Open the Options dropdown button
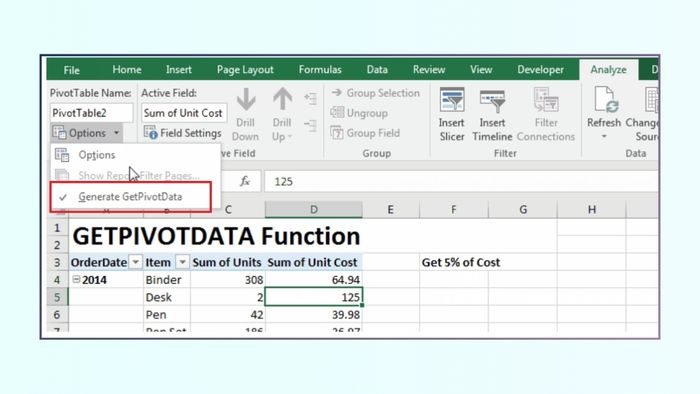Image resolution: width=700 pixels, height=394 pixels. (x=86, y=133)
